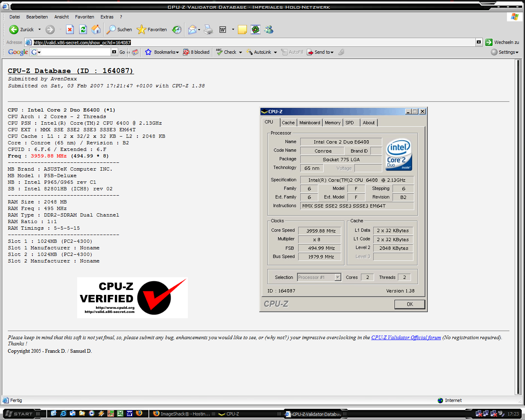Click the yellow note toolbar icon
This screenshot has height=420, width=525.
click(x=242, y=30)
